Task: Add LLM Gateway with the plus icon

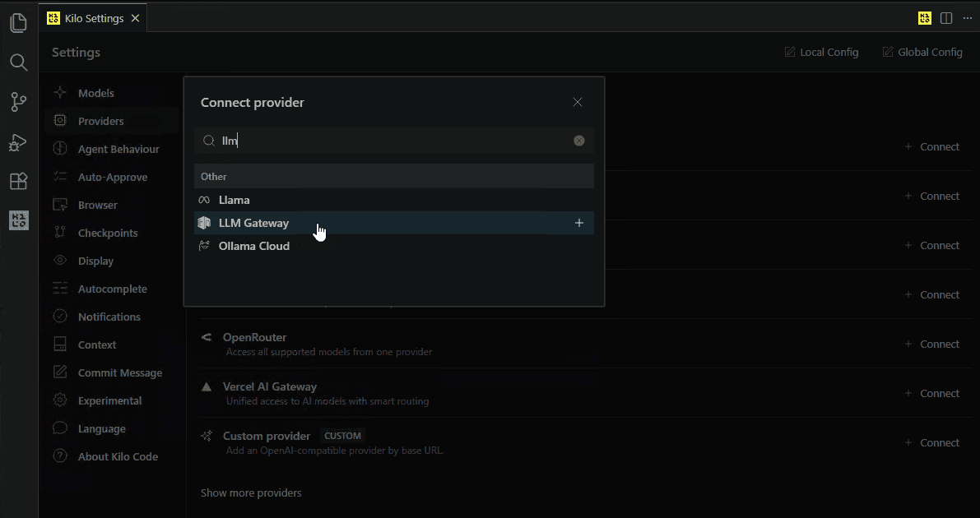Action: click(579, 223)
